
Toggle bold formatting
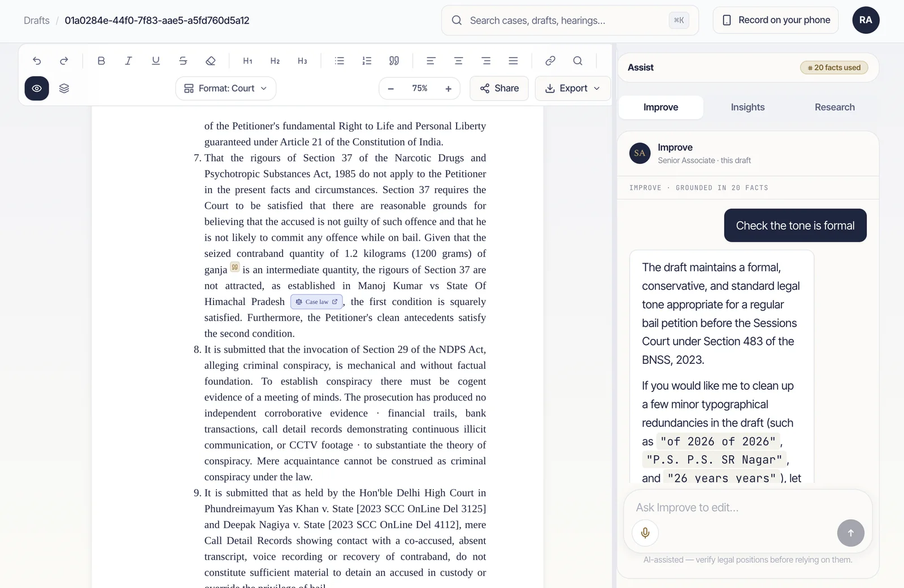101,61
